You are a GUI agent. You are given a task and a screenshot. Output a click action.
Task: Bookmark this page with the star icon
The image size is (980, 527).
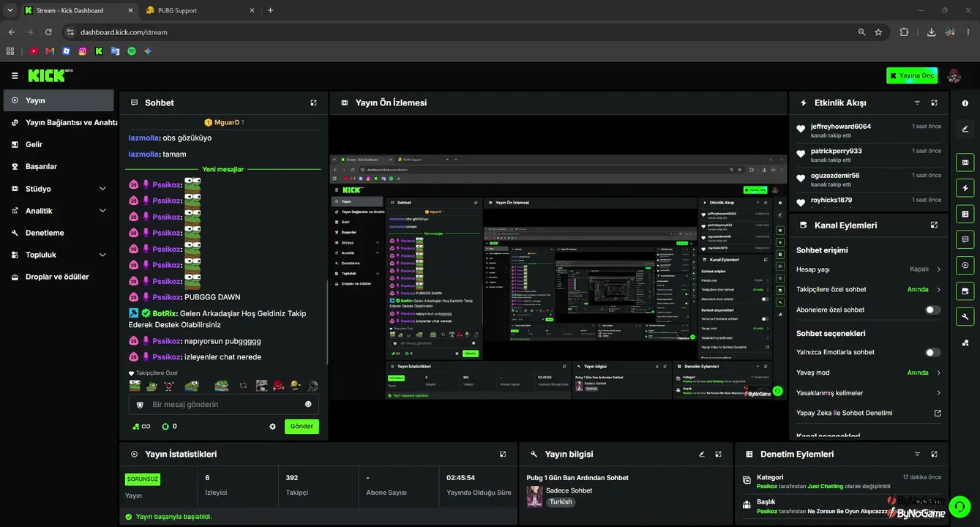click(878, 32)
